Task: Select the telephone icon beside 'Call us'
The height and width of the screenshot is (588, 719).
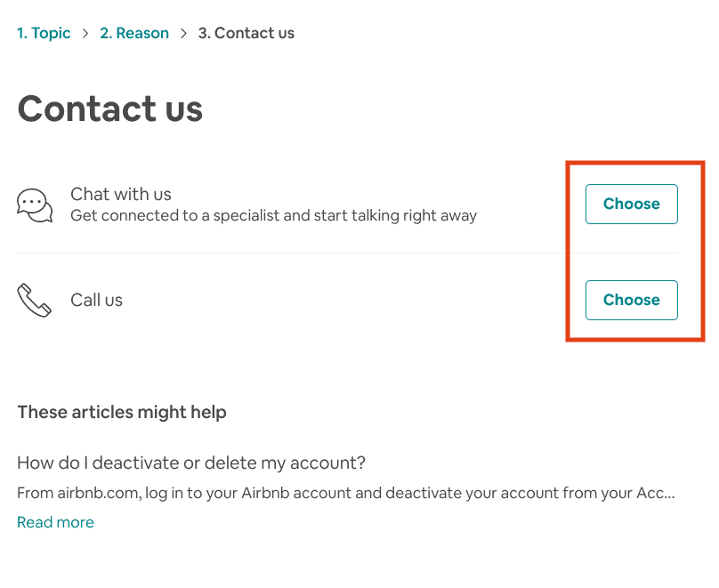Action: click(x=34, y=300)
